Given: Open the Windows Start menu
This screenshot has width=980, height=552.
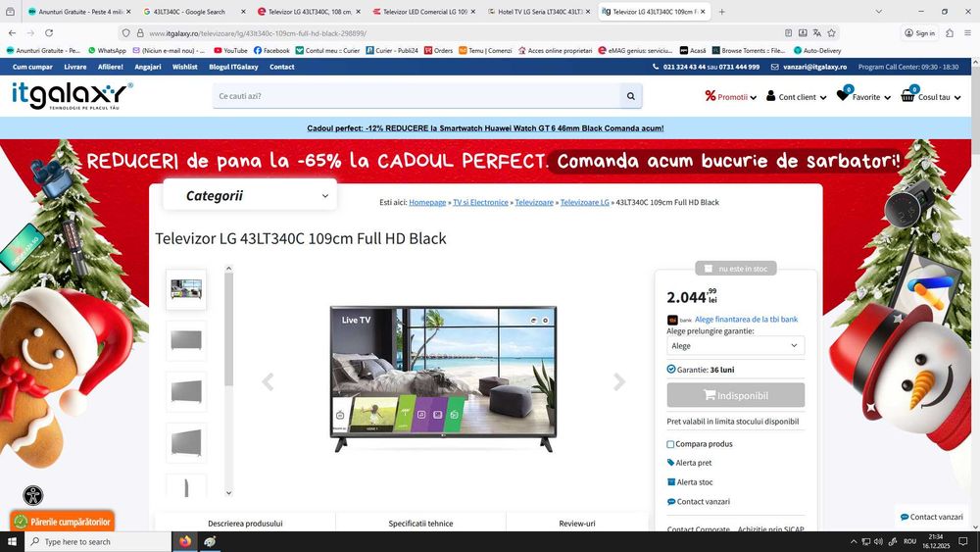Looking at the screenshot, I should [11, 541].
